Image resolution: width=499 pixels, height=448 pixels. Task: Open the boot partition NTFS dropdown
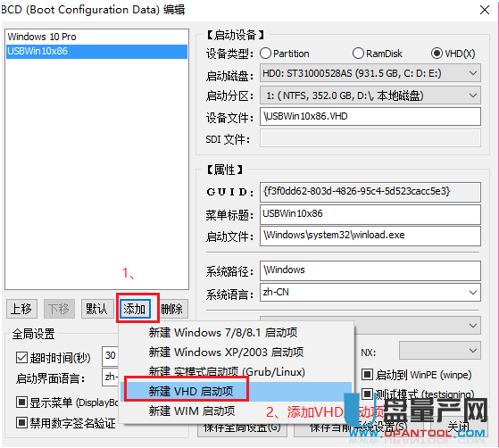370,95
